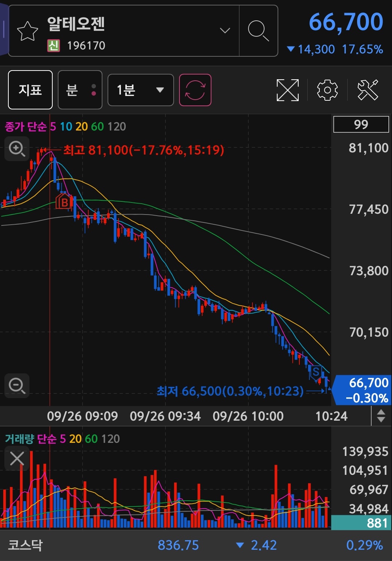Image resolution: width=392 pixels, height=561 pixels.
Task: Select the 20-period volume MA legend
Action: 75,439
